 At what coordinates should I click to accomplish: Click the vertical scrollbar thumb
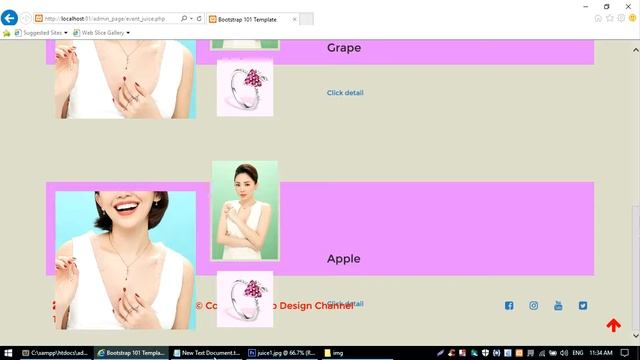point(636,267)
